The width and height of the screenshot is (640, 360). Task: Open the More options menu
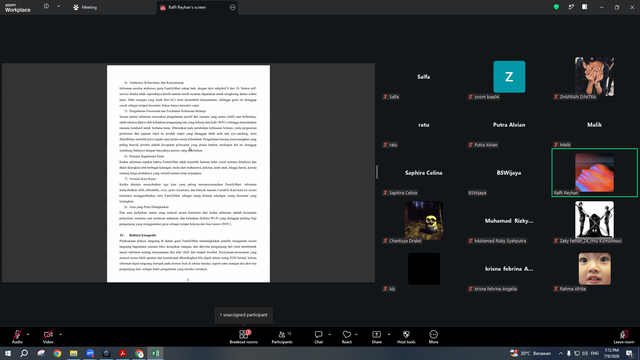[x=433, y=337]
